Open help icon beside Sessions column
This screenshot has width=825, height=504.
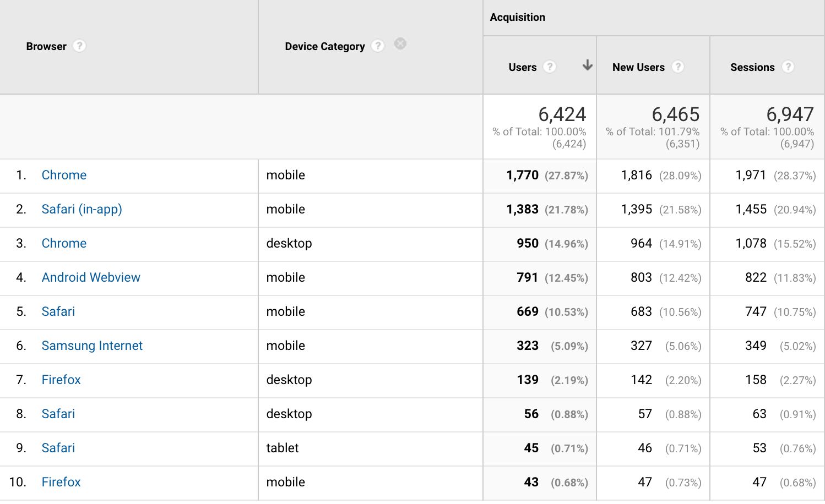coord(788,67)
